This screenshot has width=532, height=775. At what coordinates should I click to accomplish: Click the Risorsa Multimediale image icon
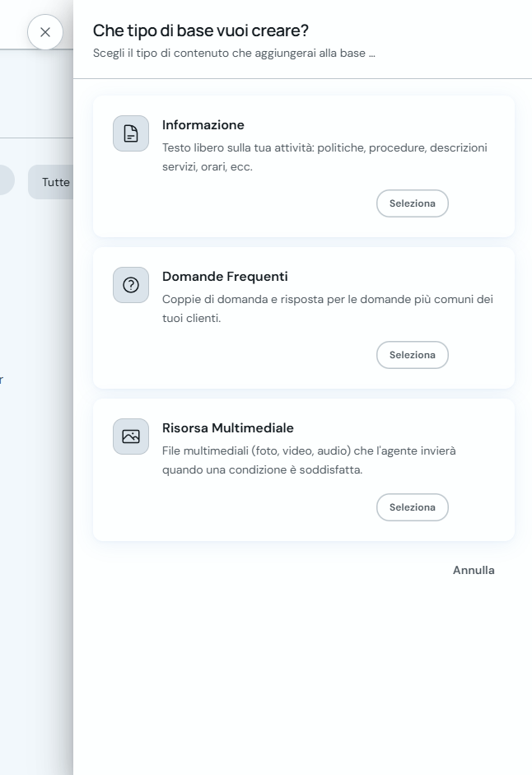pos(131,437)
